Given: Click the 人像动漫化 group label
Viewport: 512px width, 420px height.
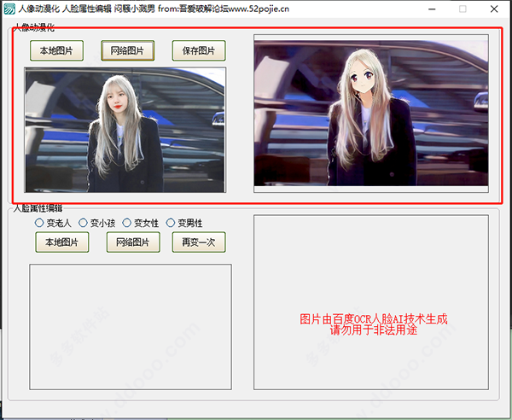Looking at the screenshot, I should click(x=33, y=27).
